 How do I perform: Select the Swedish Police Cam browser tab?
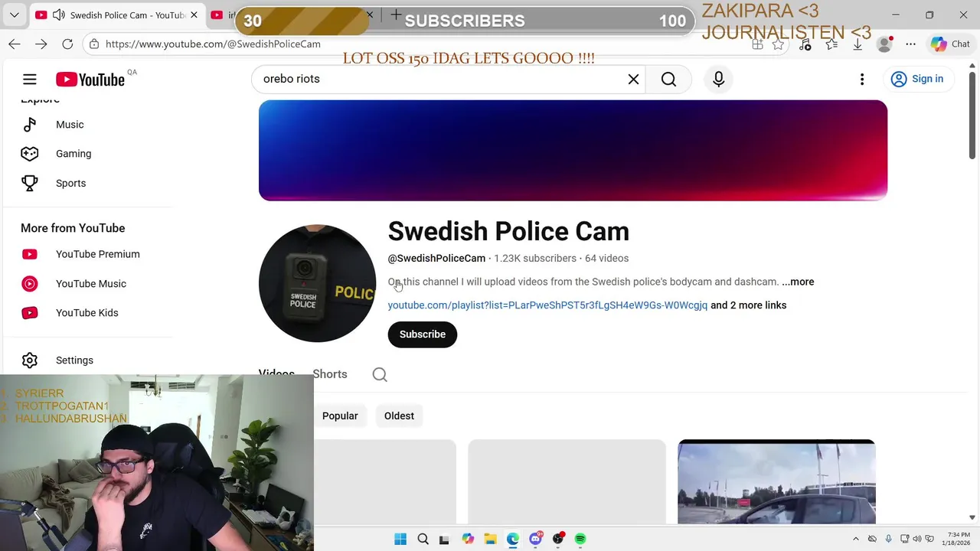point(116,15)
